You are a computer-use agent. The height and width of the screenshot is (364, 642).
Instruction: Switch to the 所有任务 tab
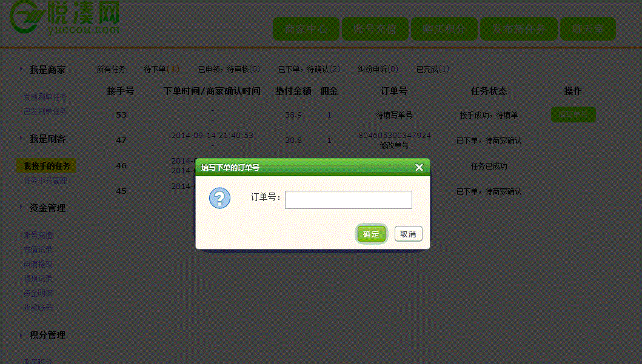[x=111, y=69]
